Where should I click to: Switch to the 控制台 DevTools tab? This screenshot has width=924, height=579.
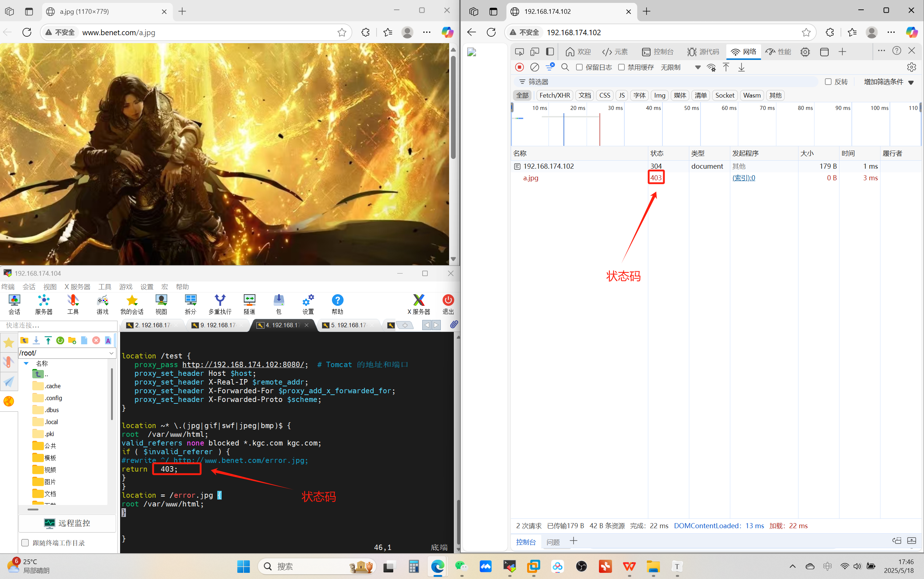click(x=657, y=52)
